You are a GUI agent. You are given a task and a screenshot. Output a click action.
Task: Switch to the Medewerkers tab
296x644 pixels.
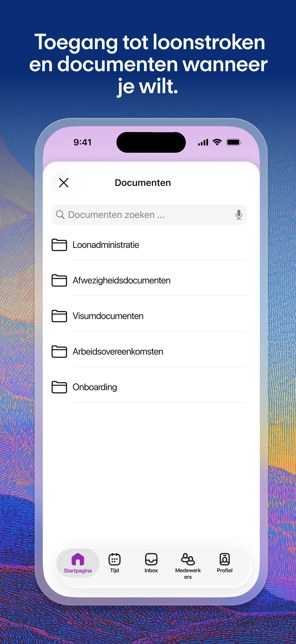click(x=188, y=566)
